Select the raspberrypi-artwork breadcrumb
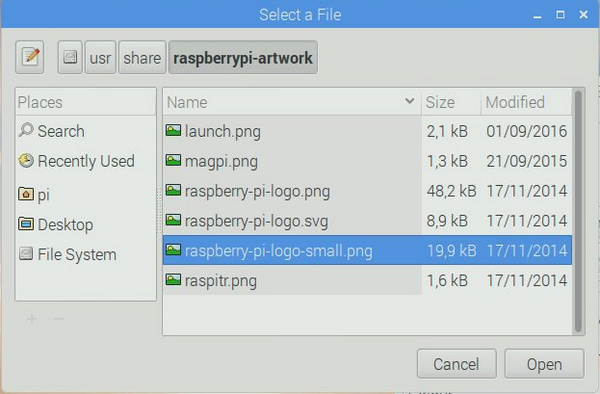The image size is (600, 394). (243, 57)
